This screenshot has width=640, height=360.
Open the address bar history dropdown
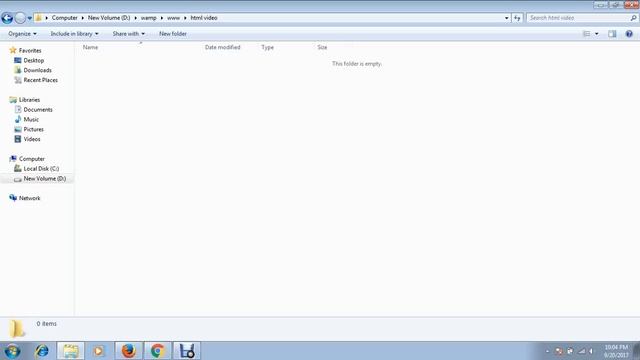[x=507, y=18]
